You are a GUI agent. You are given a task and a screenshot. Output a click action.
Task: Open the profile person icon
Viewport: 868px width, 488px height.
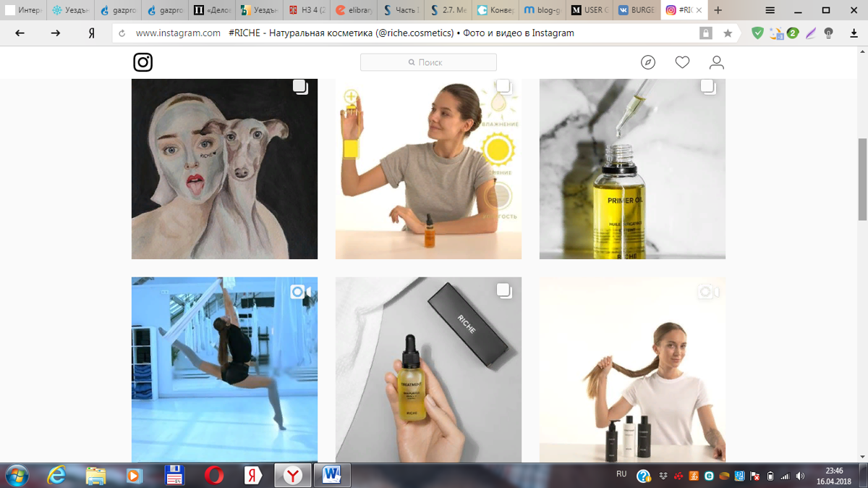coord(717,62)
